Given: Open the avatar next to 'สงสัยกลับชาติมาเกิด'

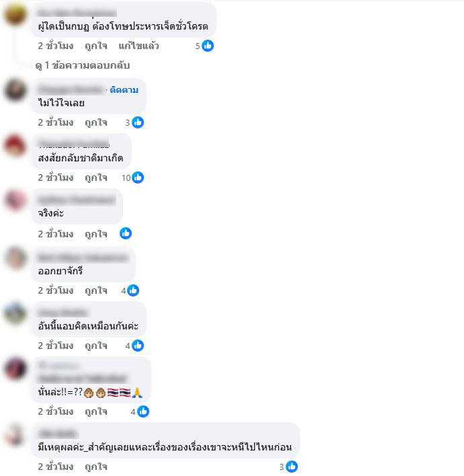Looking at the screenshot, I should (15, 145).
